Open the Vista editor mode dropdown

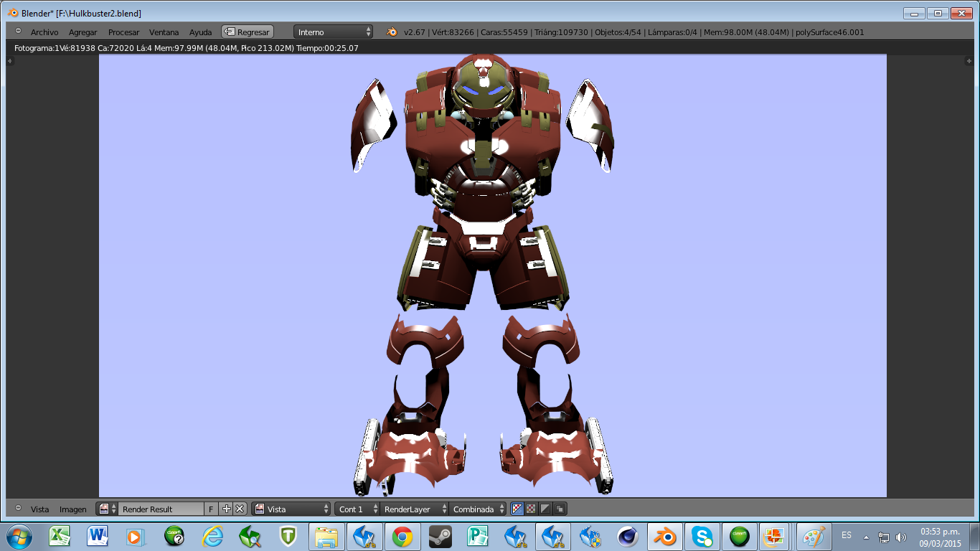pyautogui.click(x=291, y=509)
